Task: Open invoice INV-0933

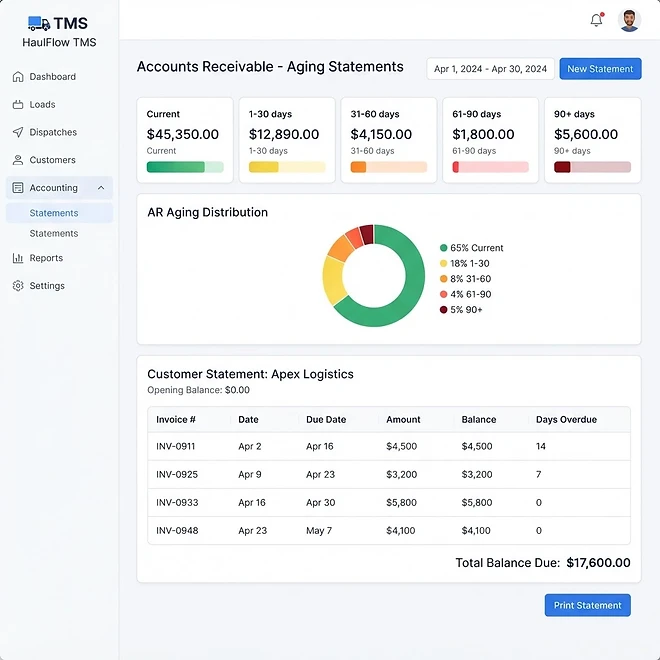Action: pyautogui.click(x=177, y=503)
